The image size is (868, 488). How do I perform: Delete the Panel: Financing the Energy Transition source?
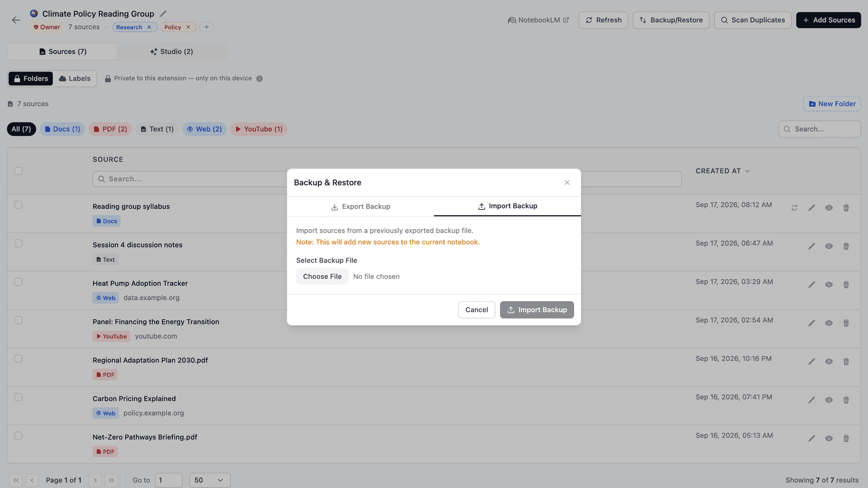[846, 323]
